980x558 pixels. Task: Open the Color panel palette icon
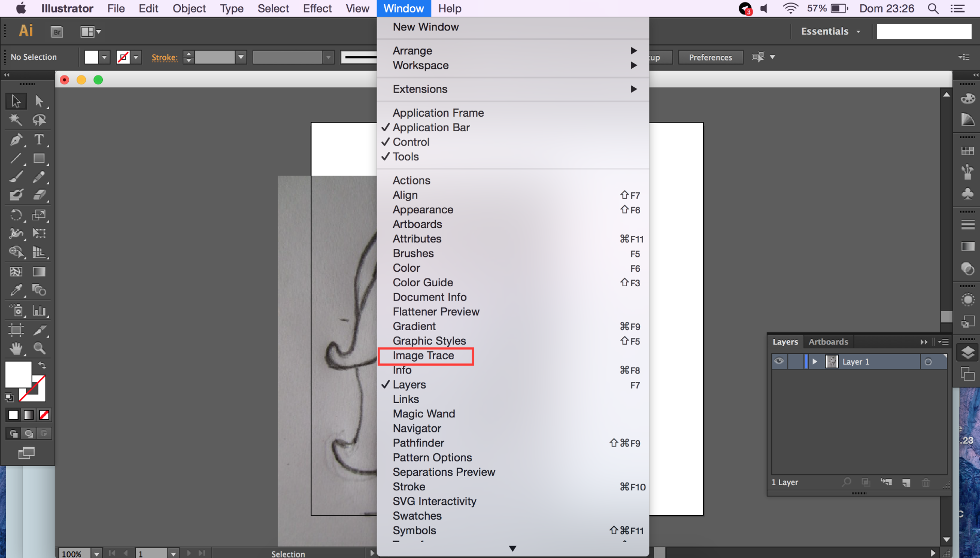(968, 98)
